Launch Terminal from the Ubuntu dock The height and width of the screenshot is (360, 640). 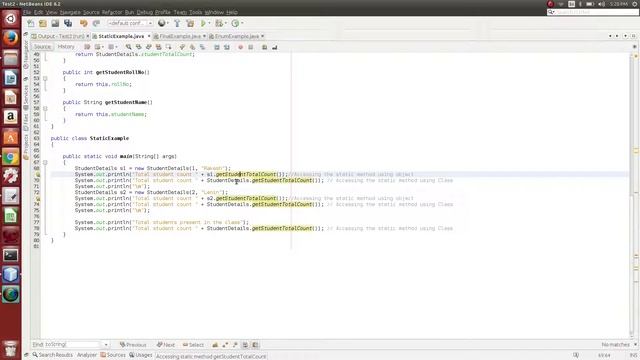(x=11, y=255)
